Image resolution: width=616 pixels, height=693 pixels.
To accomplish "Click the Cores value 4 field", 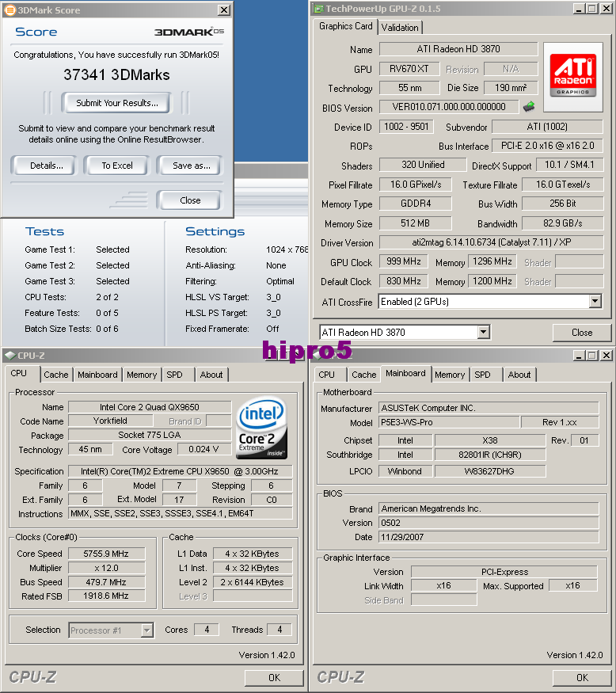I will (207, 630).
